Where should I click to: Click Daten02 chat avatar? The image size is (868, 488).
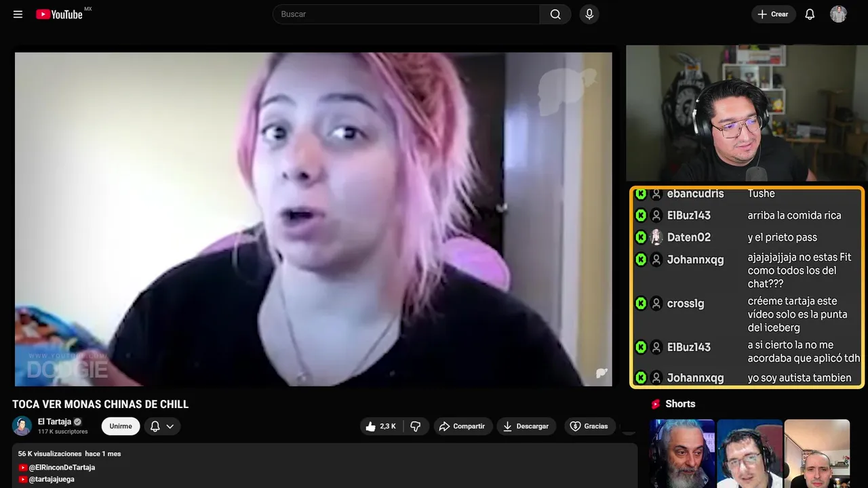coord(656,237)
